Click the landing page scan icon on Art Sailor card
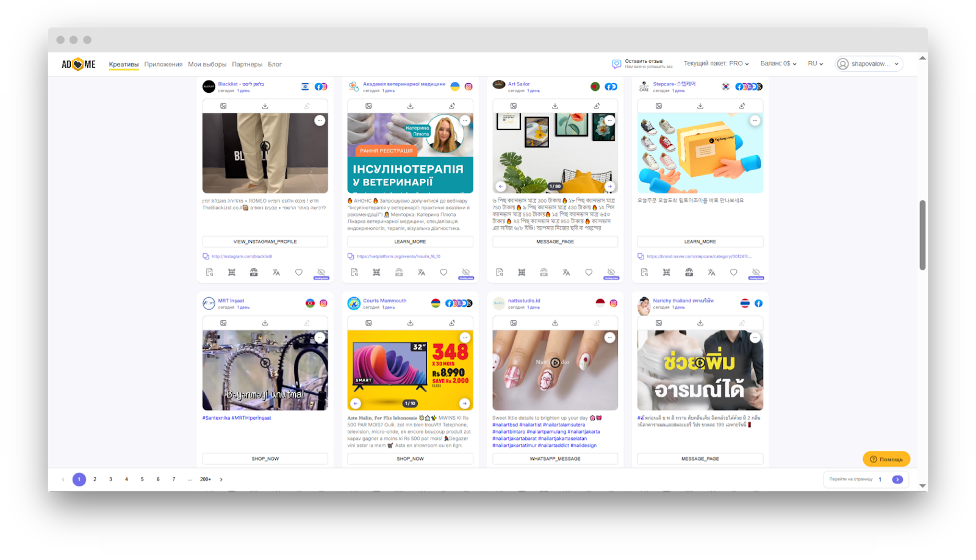 pyautogui.click(x=522, y=273)
